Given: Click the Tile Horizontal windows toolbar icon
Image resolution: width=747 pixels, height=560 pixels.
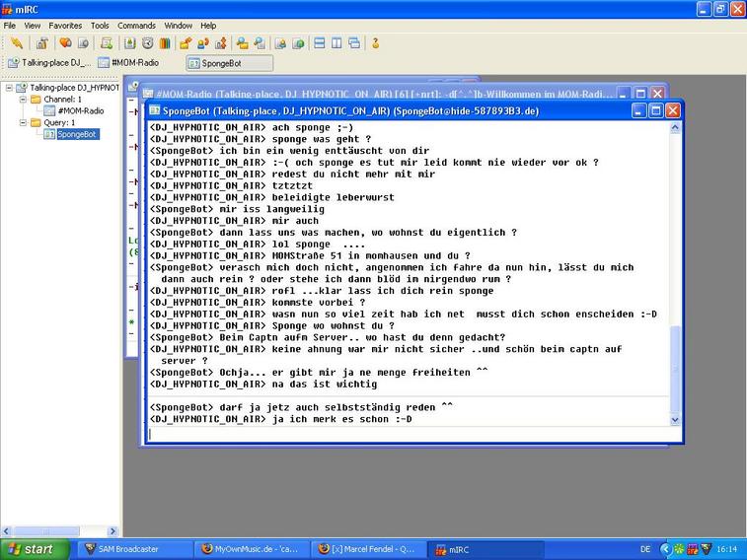Looking at the screenshot, I should click(319, 43).
